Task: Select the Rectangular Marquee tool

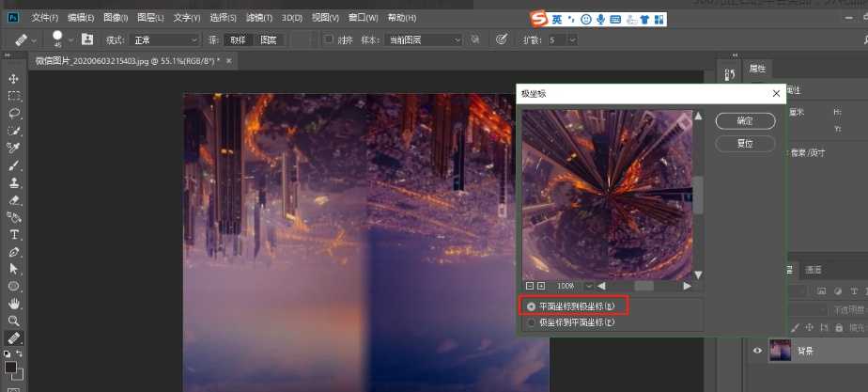Action: point(14,96)
